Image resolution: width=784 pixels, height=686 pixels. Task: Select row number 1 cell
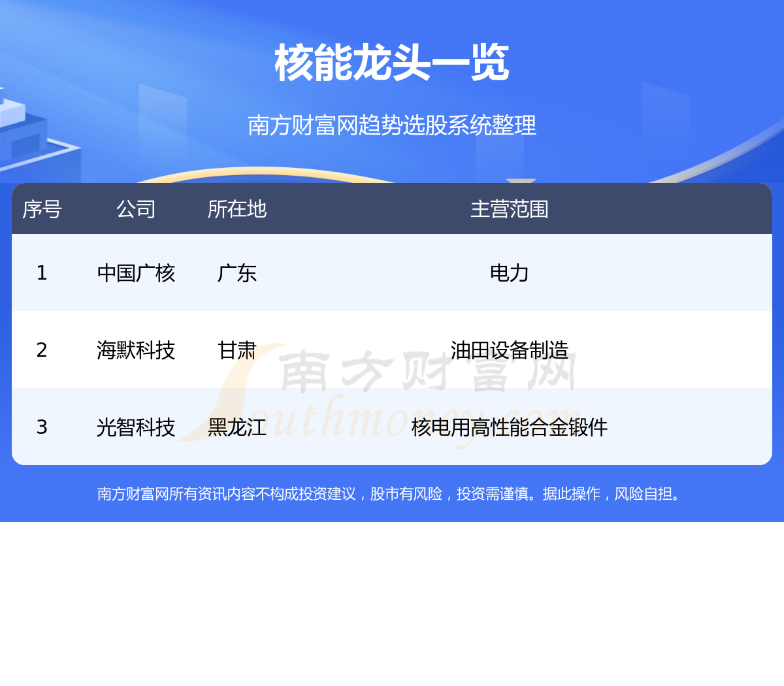[42, 273]
